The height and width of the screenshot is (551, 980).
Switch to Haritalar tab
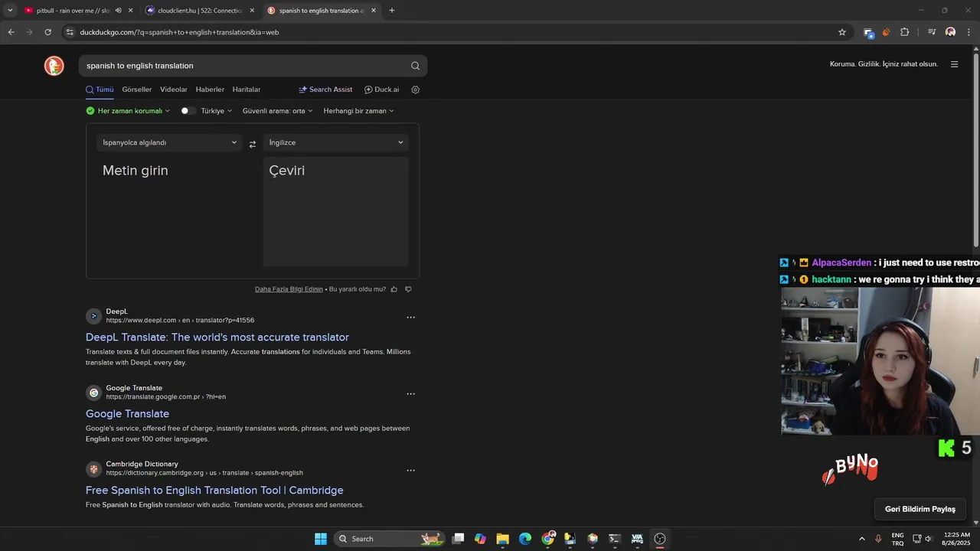(247, 90)
